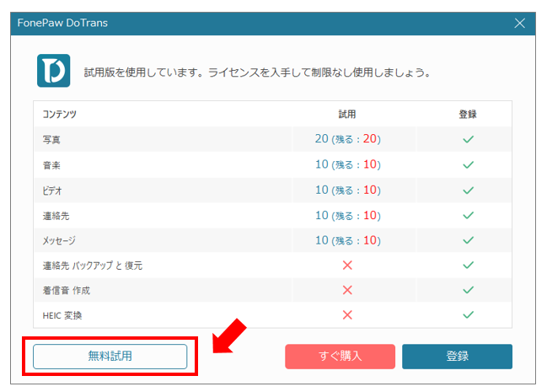This screenshot has height=392, width=547.
Task: Click the FonePaw DoTrans window title
Action: pos(62,23)
